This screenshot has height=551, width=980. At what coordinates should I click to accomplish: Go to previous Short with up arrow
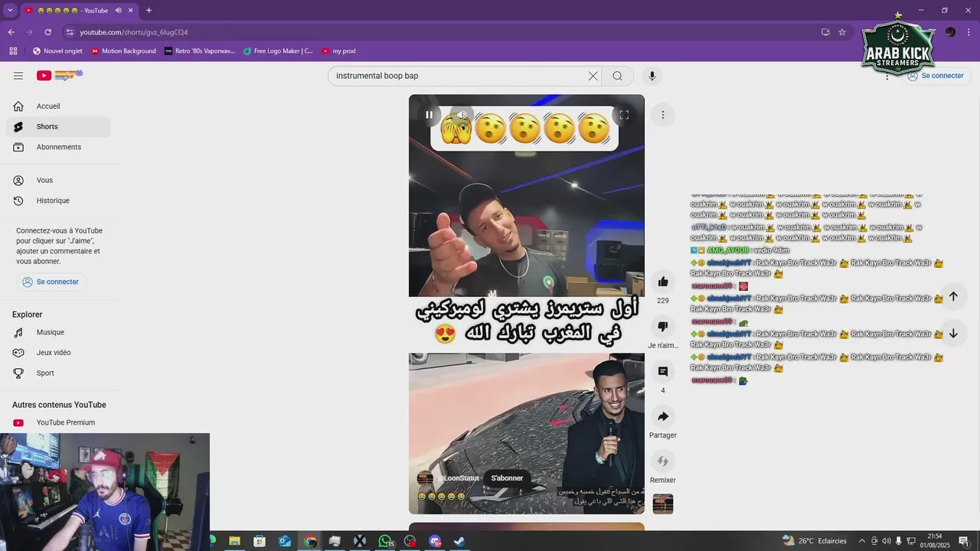(x=953, y=296)
